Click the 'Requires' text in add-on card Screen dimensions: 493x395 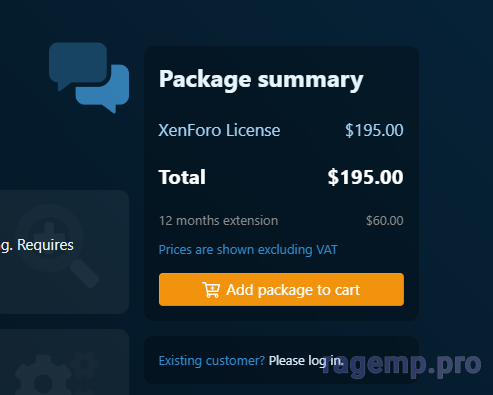point(45,245)
